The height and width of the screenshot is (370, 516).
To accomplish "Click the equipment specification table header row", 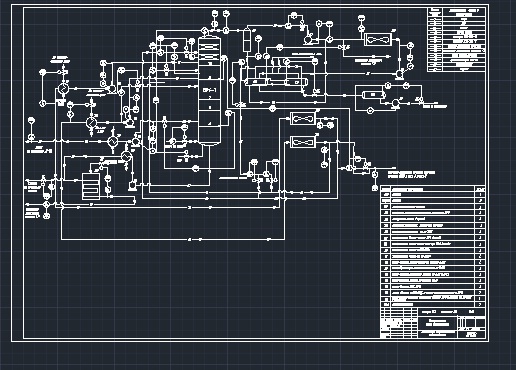I will click(x=433, y=189).
